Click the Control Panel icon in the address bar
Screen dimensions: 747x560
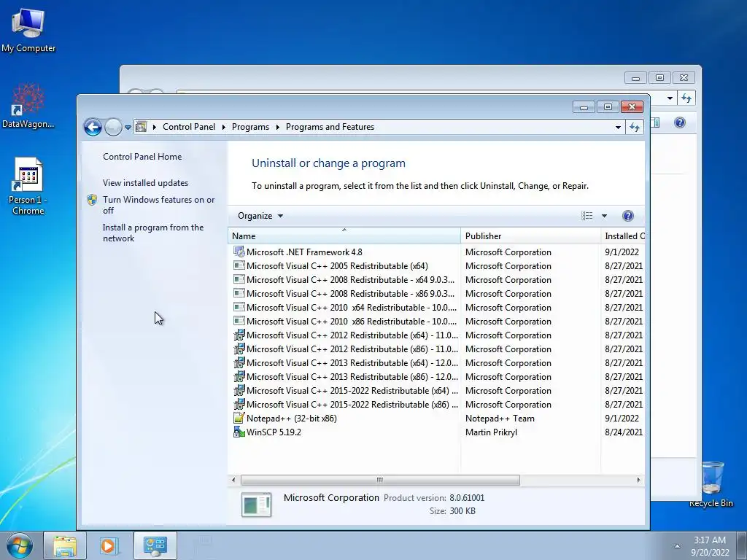[x=141, y=127]
